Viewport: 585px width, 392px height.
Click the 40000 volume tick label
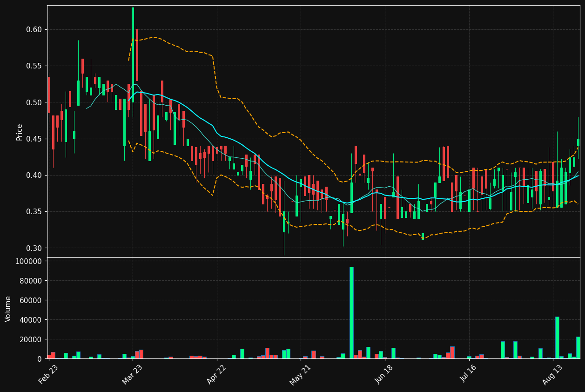(x=31, y=320)
